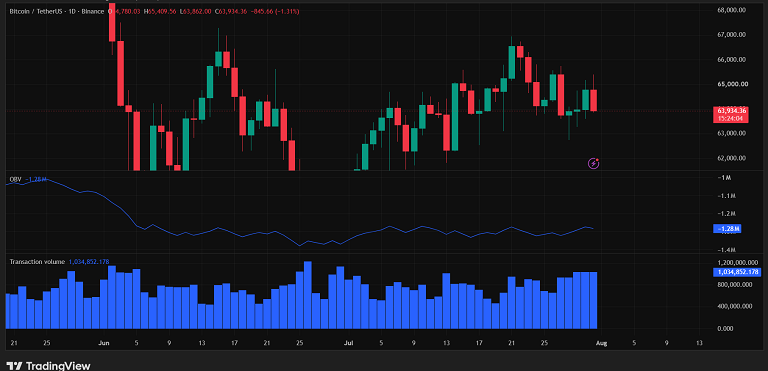Select the OBV indicator legend label

(x=16, y=180)
